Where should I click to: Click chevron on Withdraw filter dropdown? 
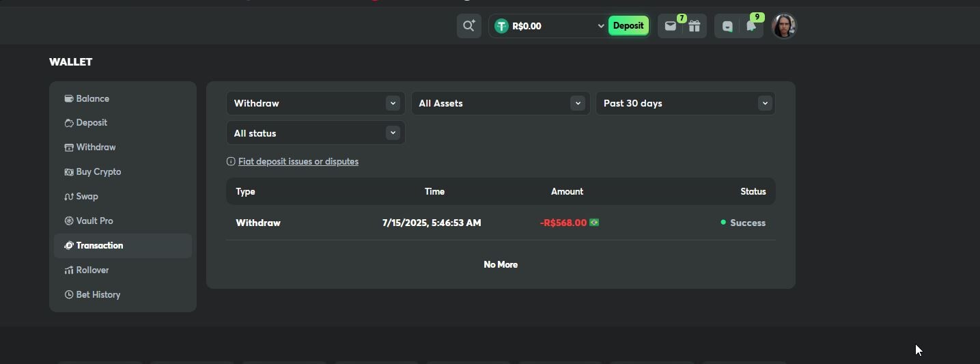click(x=393, y=103)
